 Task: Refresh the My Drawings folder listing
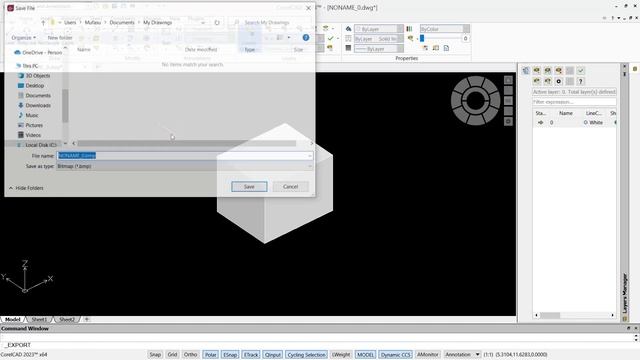pyautogui.click(x=217, y=22)
